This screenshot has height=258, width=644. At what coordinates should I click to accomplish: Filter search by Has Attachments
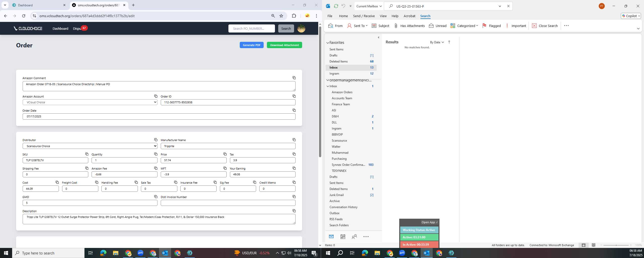coord(409,26)
